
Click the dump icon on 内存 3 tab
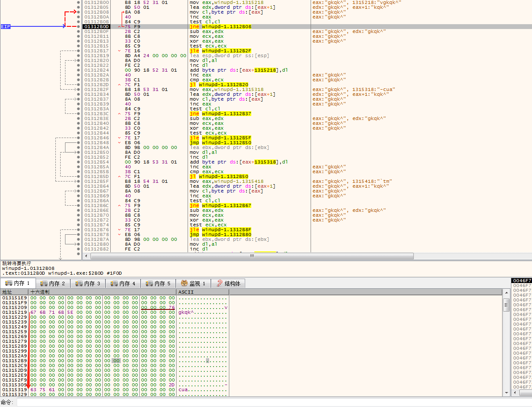coord(79,283)
